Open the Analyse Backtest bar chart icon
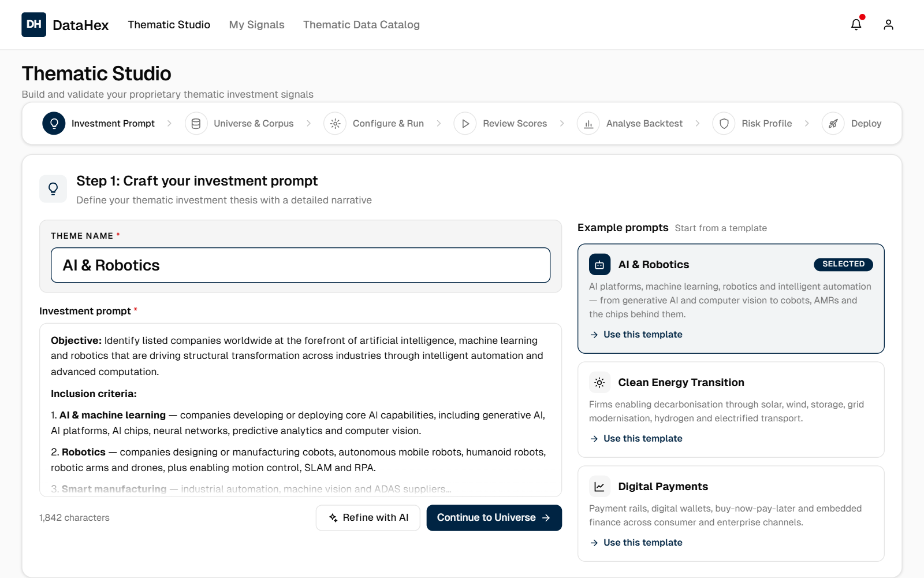Image resolution: width=924 pixels, height=578 pixels. click(588, 123)
